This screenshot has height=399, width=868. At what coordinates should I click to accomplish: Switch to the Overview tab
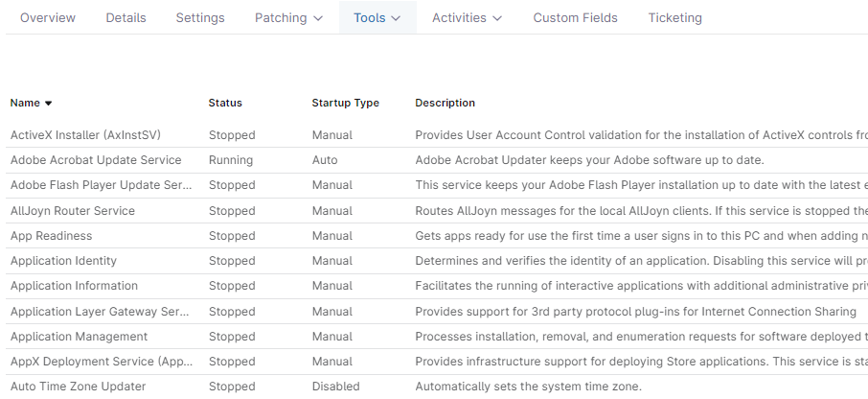point(48,18)
